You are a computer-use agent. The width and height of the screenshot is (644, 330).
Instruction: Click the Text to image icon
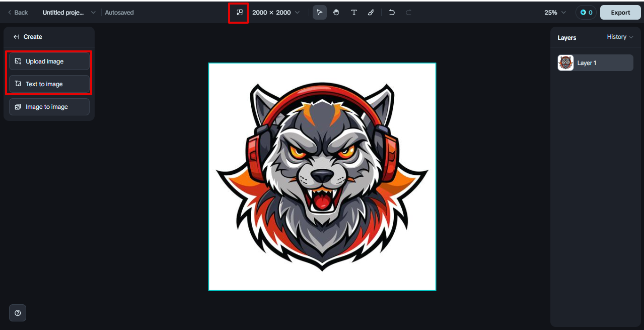tap(18, 84)
